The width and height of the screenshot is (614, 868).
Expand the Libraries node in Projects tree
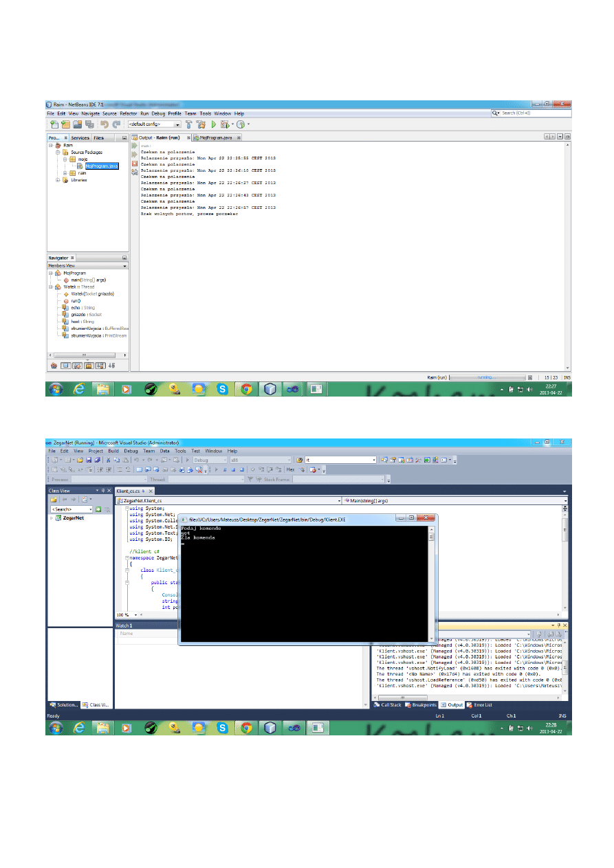(x=58, y=180)
